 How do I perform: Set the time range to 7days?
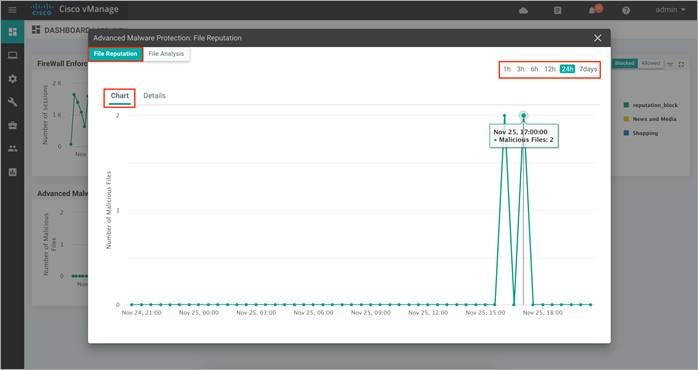(588, 69)
